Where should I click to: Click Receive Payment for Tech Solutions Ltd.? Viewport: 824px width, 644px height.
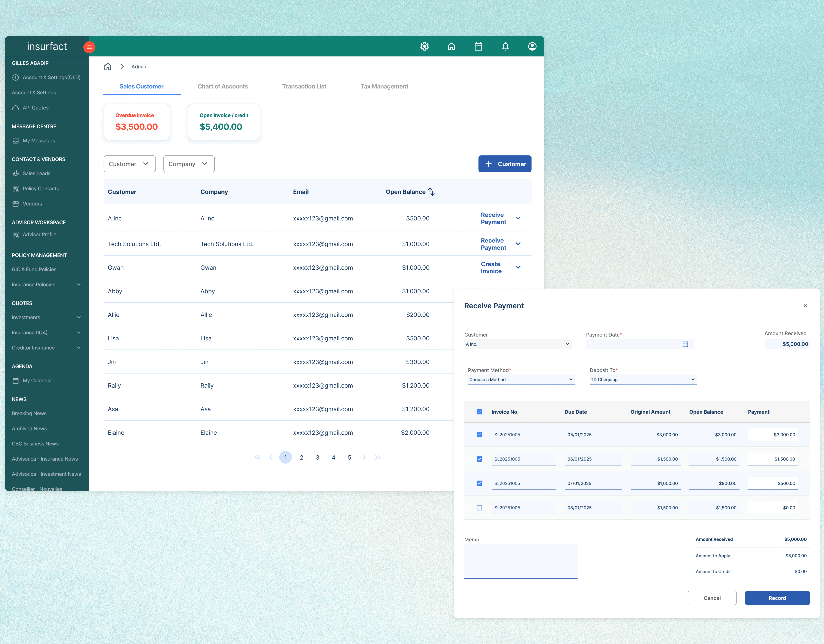pos(493,244)
